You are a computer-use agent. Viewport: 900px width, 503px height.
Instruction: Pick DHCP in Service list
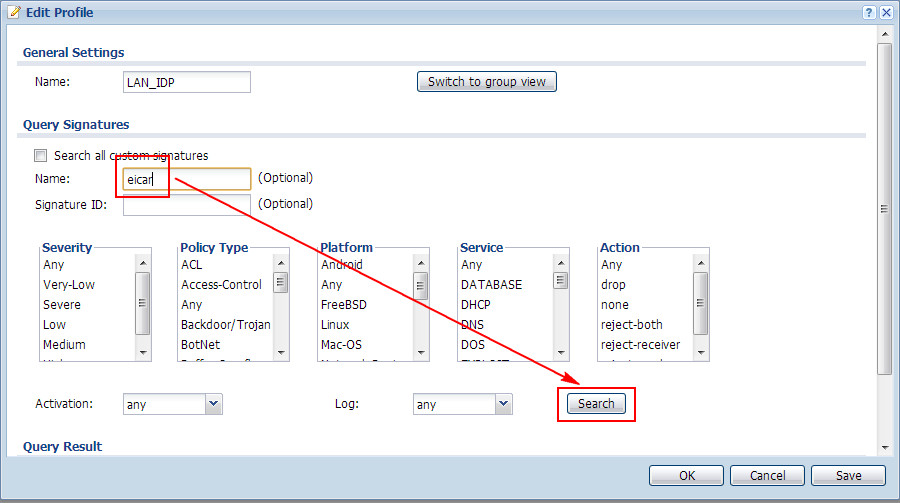tap(477, 305)
